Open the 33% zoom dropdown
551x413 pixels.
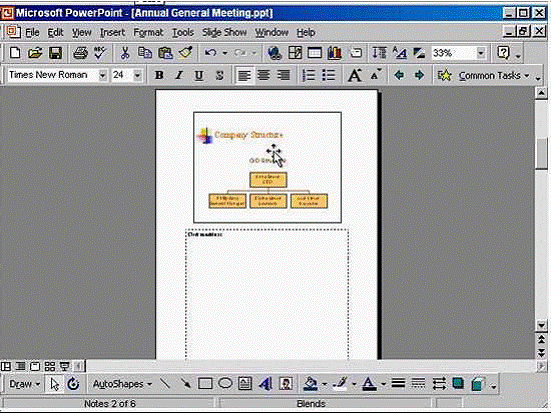[481, 53]
